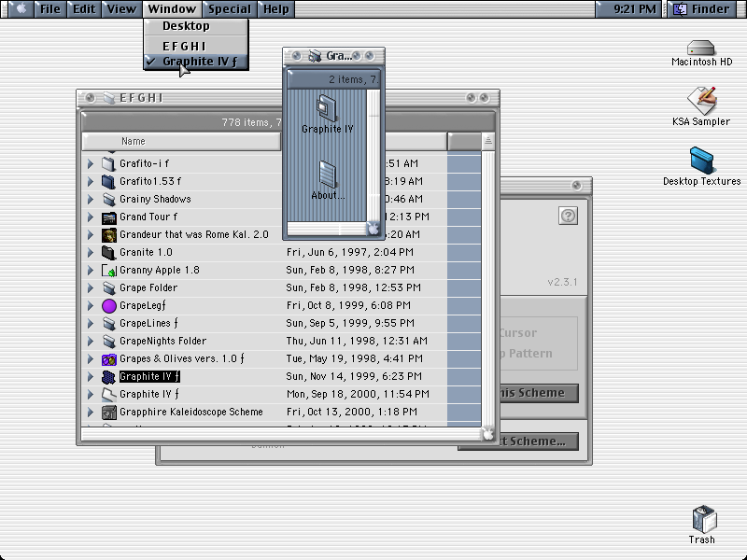Click the Grandeur that was Rome icon

coord(108,235)
